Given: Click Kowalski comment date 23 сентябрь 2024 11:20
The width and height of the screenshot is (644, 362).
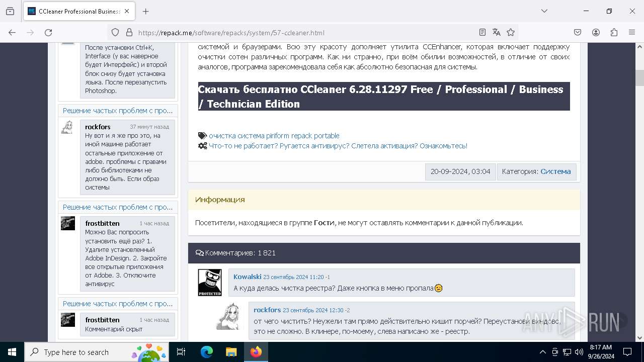Looking at the screenshot, I should coord(293,277).
